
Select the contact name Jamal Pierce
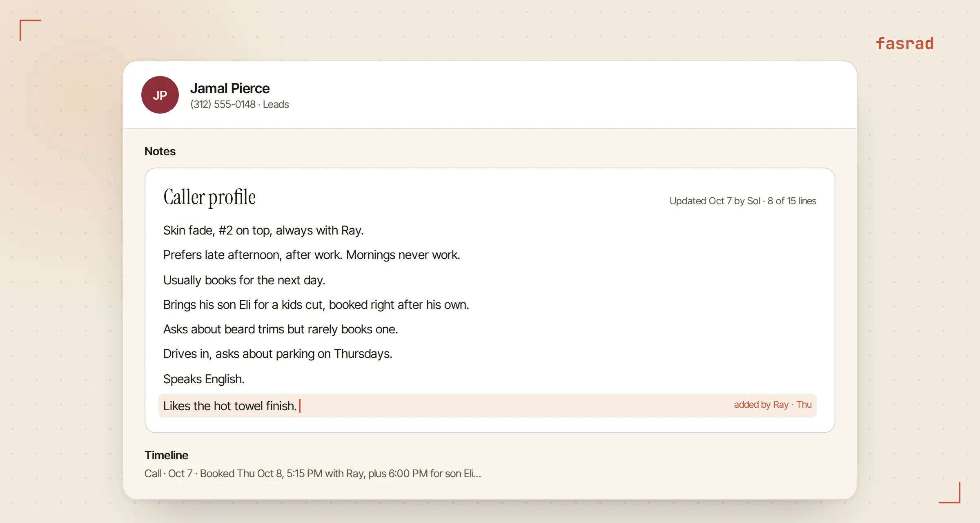pyautogui.click(x=230, y=88)
